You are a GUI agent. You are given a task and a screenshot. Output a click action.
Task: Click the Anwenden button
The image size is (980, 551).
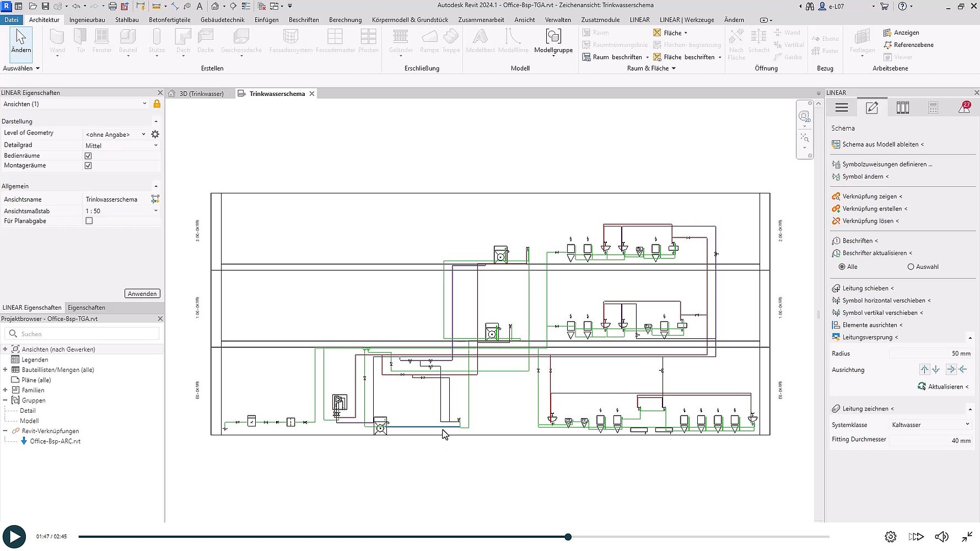142,294
